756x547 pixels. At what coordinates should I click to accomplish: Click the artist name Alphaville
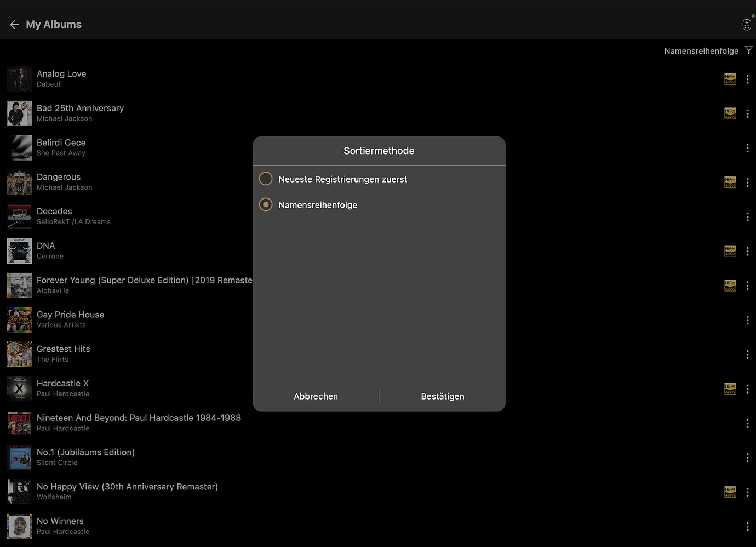[x=53, y=291]
